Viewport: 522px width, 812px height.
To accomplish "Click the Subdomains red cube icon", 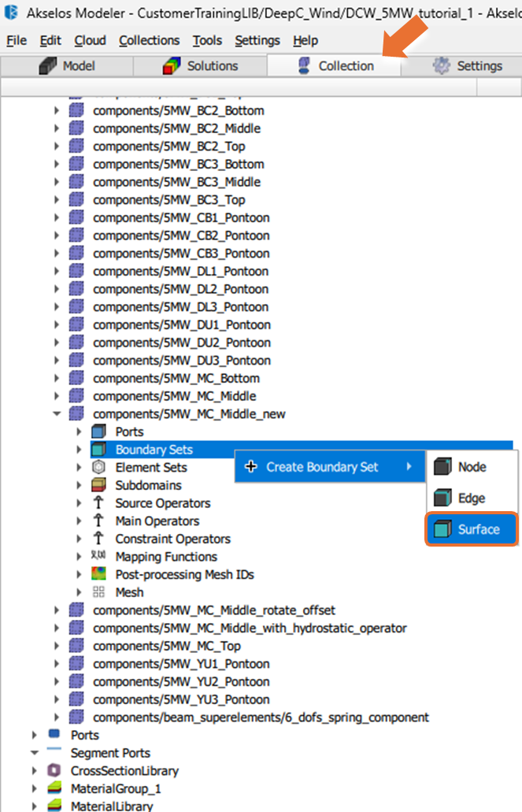I will tap(98, 485).
